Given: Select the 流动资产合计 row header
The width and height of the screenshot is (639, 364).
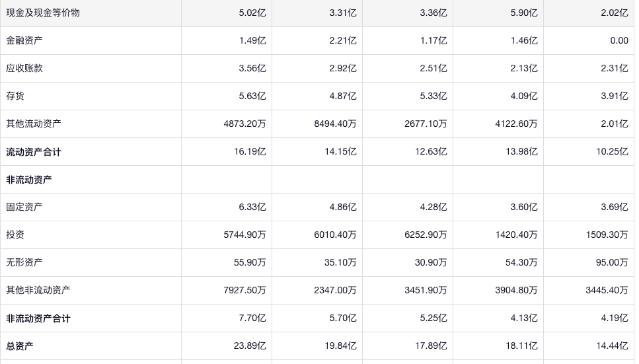Looking at the screenshot, I should pos(34,152).
